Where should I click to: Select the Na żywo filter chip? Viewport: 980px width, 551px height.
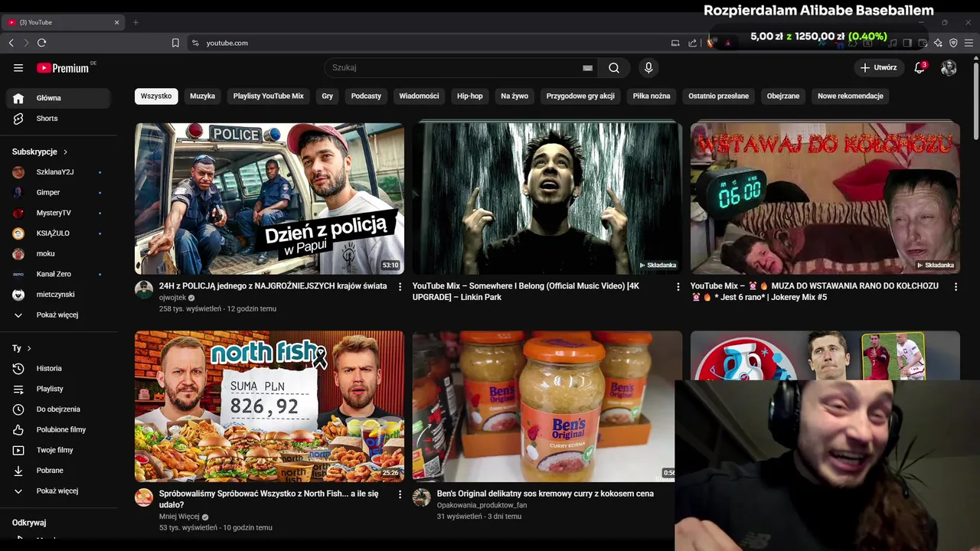514,96
